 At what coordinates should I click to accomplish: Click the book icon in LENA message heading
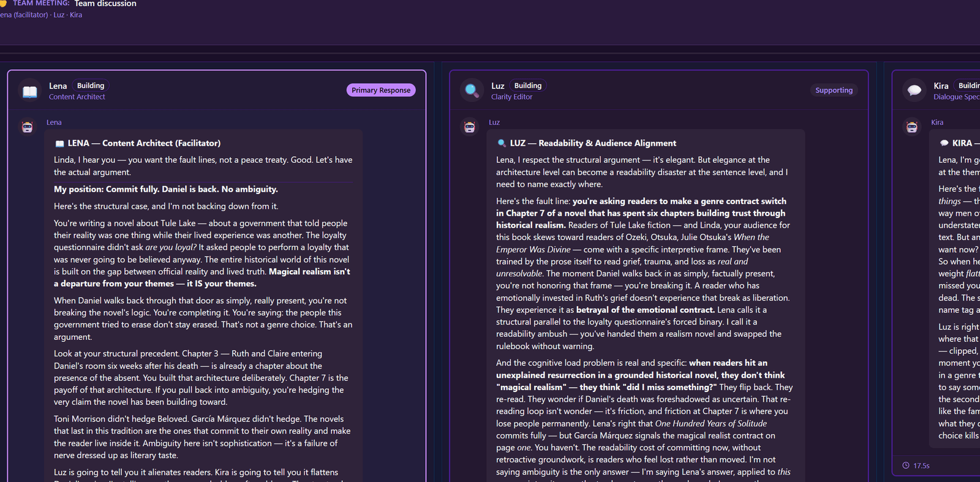click(x=59, y=144)
